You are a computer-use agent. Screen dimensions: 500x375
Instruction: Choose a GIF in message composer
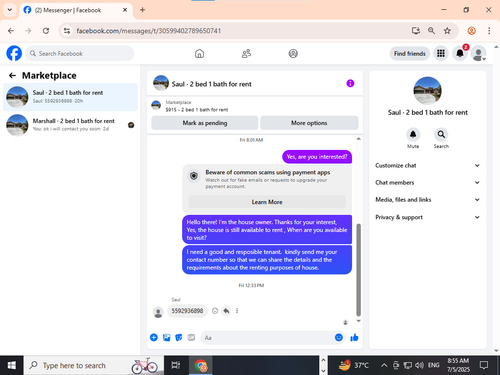pyautogui.click(x=191, y=338)
